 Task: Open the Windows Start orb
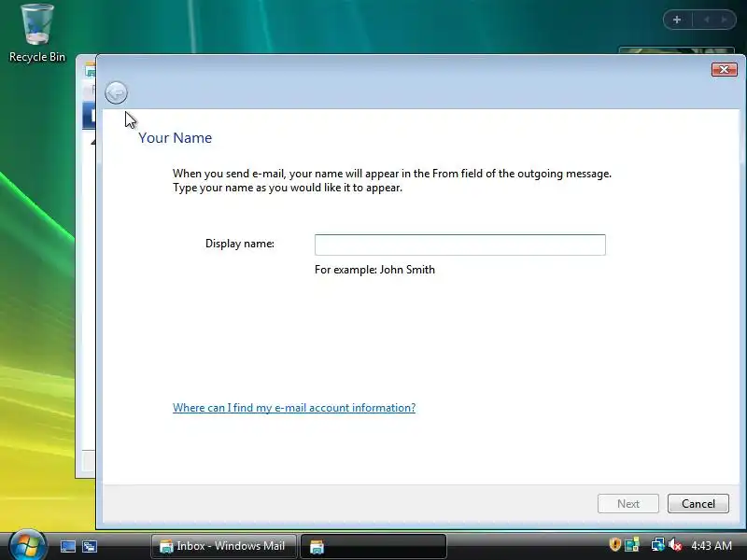[x=28, y=545]
